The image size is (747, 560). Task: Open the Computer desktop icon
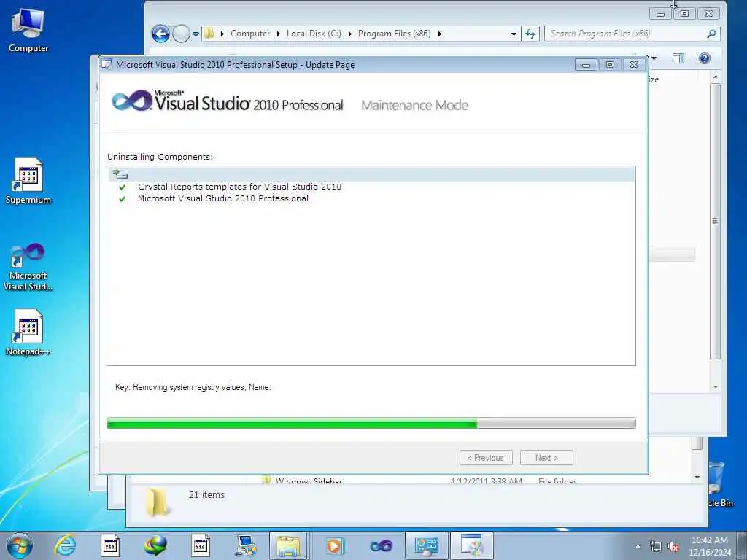(28, 31)
